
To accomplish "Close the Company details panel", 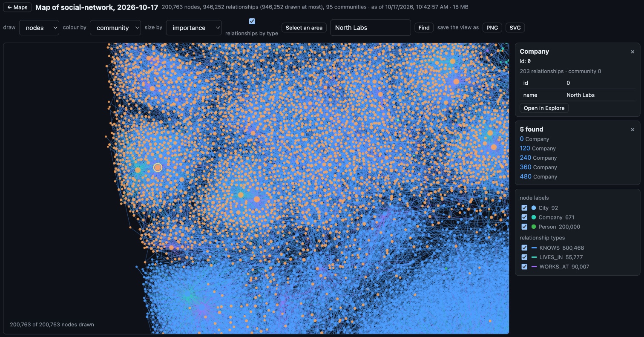I will (x=632, y=52).
